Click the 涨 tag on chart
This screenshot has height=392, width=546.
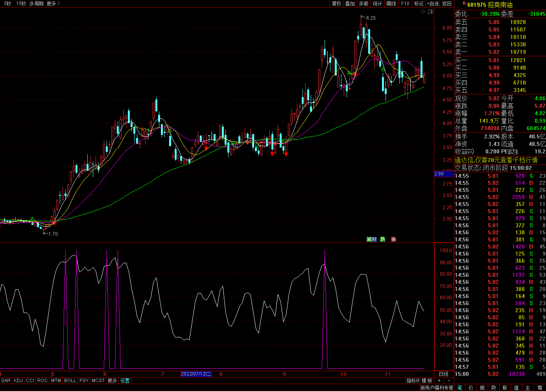coord(394,239)
